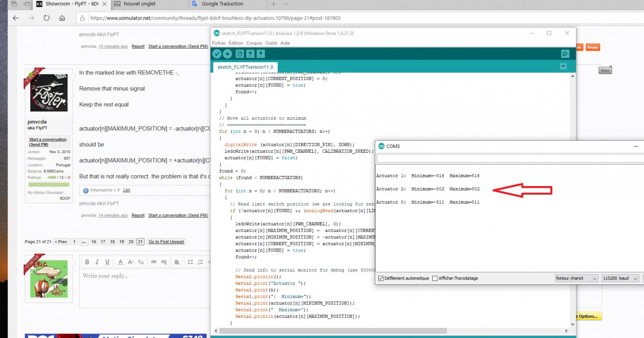
Task: Open the Outils menu
Action: click(271, 43)
